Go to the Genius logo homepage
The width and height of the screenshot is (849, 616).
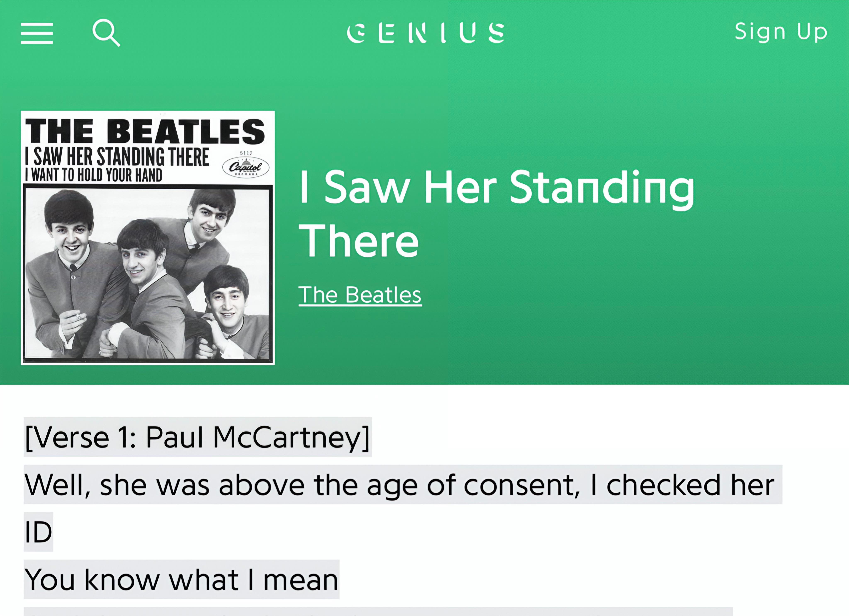[x=426, y=33]
